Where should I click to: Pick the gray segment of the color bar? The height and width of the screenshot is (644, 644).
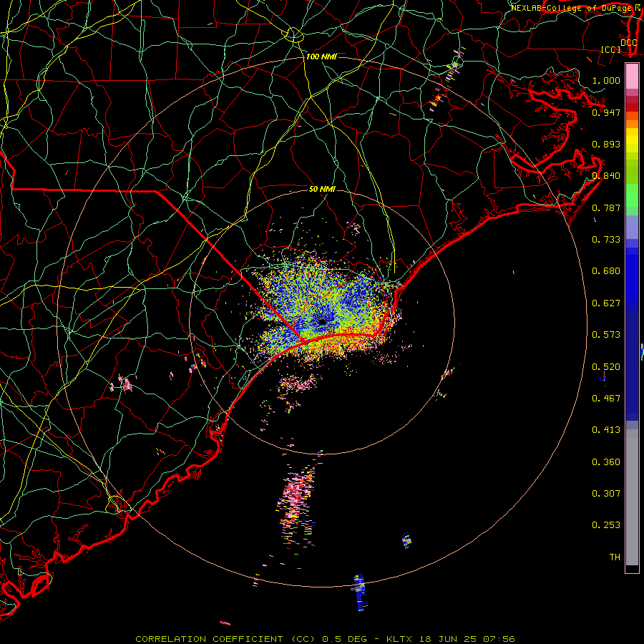[x=632, y=497]
